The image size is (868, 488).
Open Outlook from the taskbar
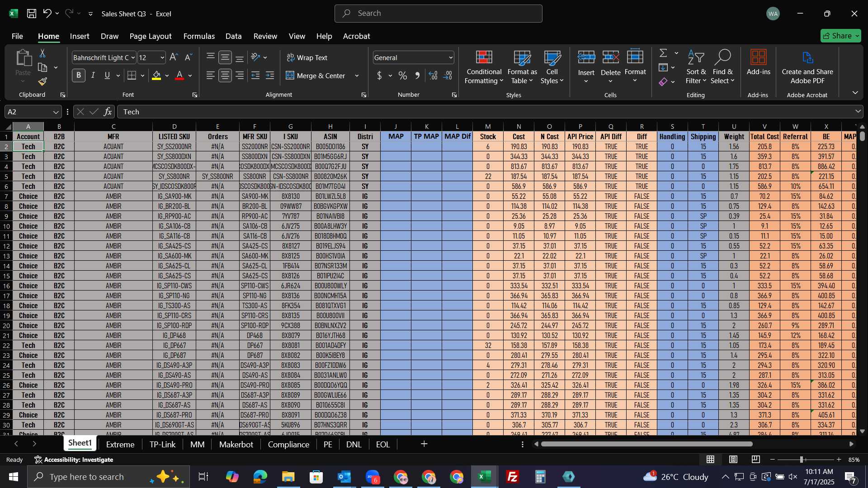click(344, 477)
